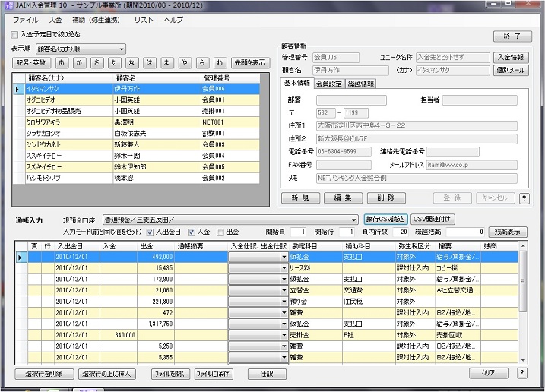Open the 表示順 dropdown
This screenshot has height=392, width=545.
[x=81, y=49]
